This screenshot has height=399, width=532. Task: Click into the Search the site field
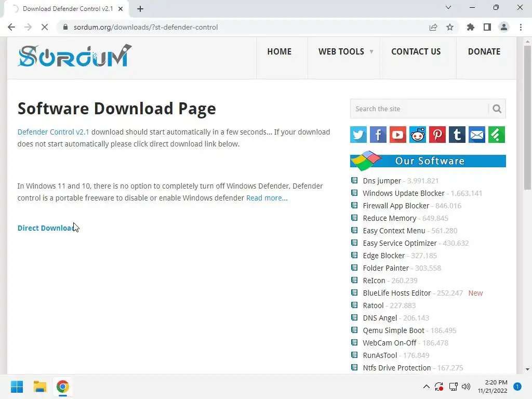[x=419, y=109]
